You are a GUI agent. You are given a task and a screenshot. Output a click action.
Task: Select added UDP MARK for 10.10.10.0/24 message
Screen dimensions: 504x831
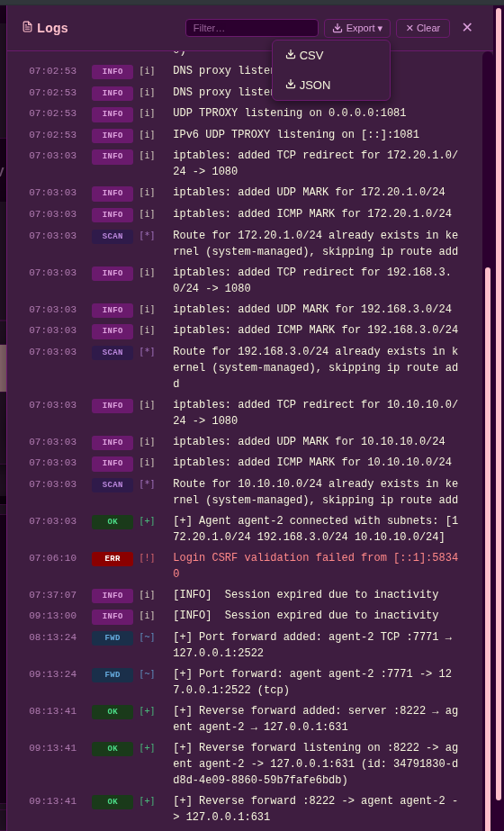[x=309, y=441]
